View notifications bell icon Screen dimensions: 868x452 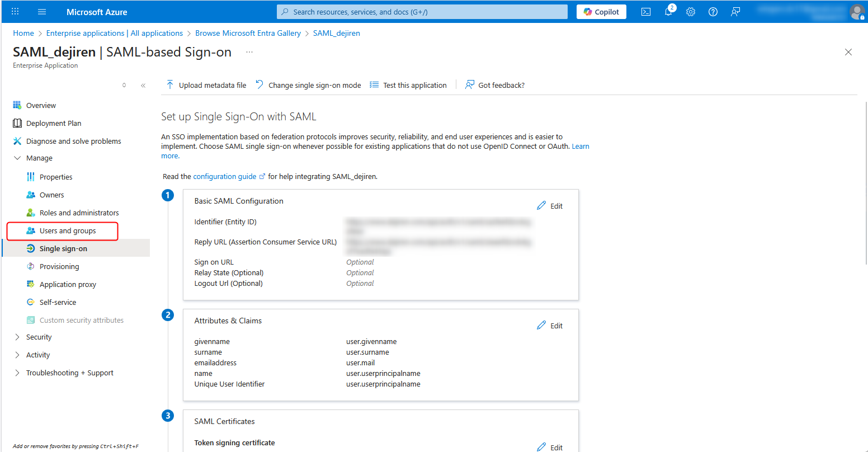tap(668, 12)
